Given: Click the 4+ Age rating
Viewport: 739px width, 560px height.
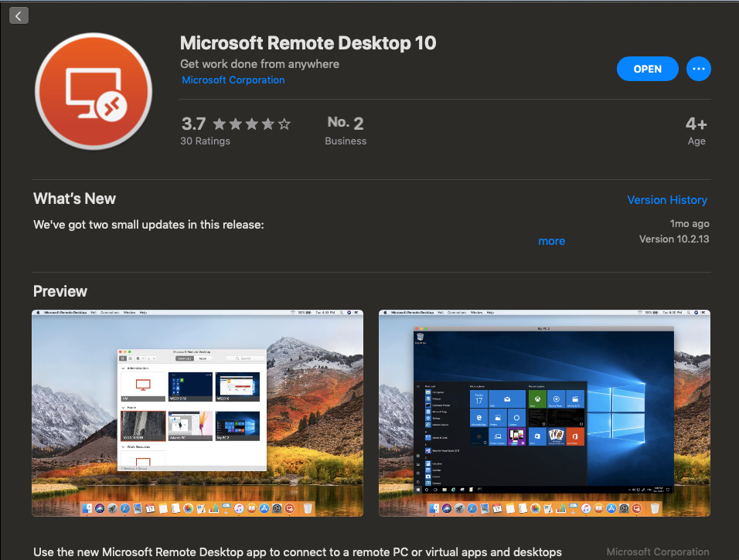Looking at the screenshot, I should coord(696,131).
